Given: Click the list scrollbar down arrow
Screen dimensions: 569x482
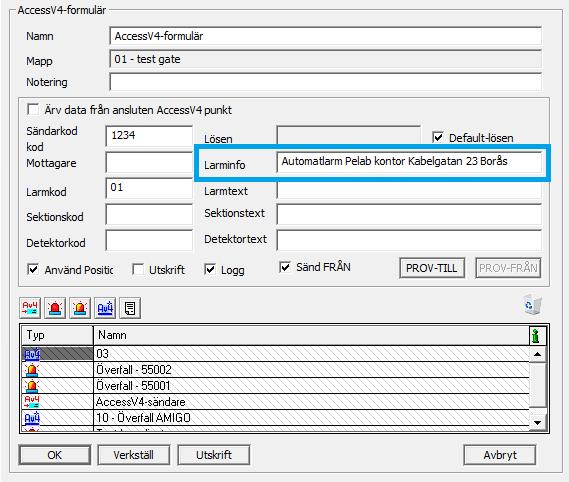Looking at the screenshot, I should click(x=538, y=423).
